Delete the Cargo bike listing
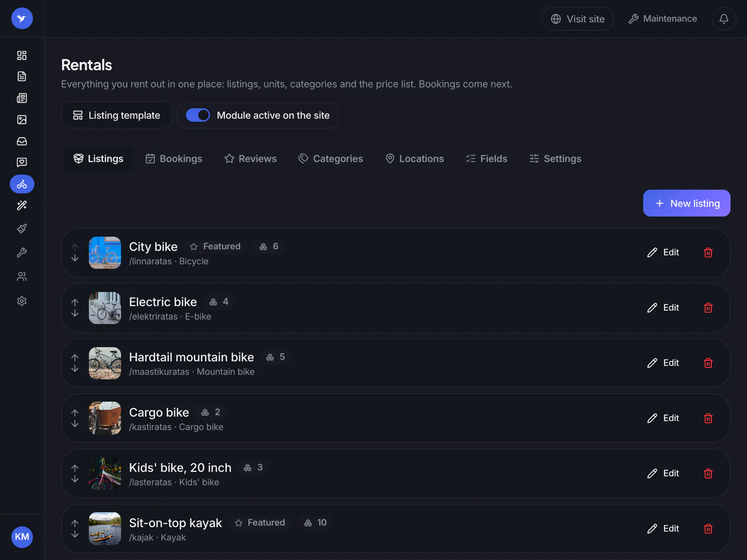The width and height of the screenshot is (747, 560). click(708, 418)
